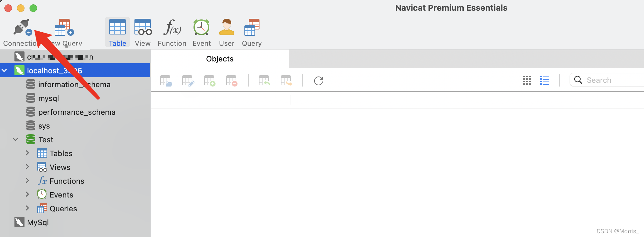Switch to the Objects tab
The image size is (644, 237).
[220, 59]
